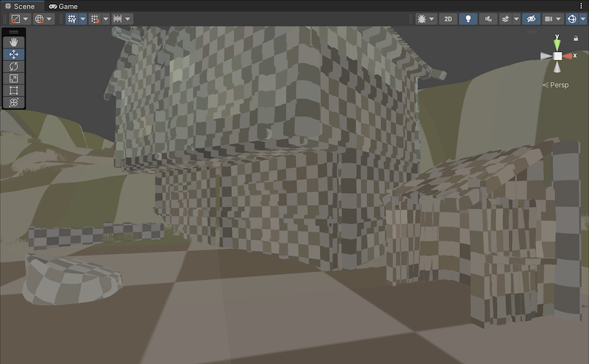Select the Hand view tool
The image size is (589, 364).
pos(14,42)
